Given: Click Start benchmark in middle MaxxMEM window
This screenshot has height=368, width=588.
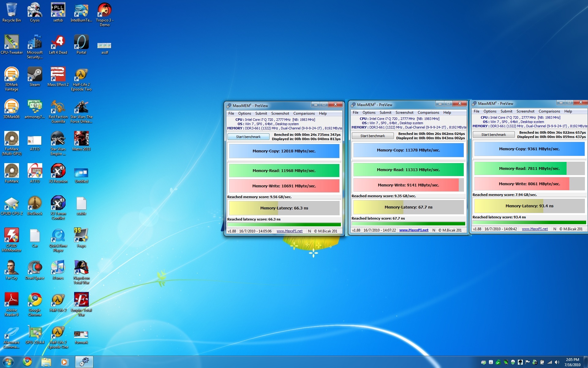Looking at the screenshot, I should [x=372, y=136].
